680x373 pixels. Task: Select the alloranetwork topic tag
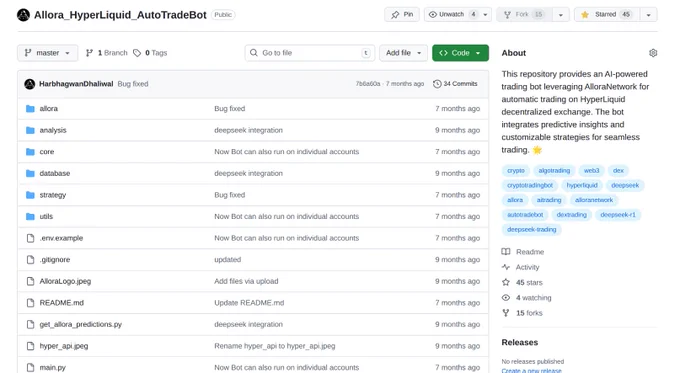pos(594,200)
